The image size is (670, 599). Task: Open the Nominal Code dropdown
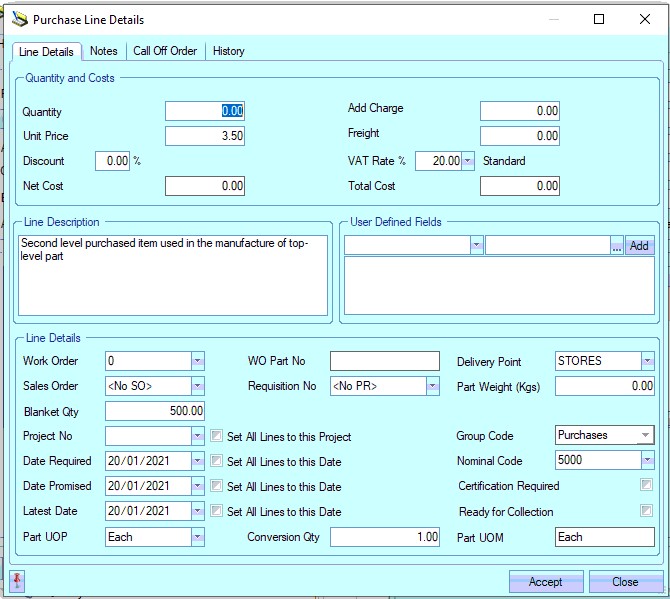coord(648,460)
